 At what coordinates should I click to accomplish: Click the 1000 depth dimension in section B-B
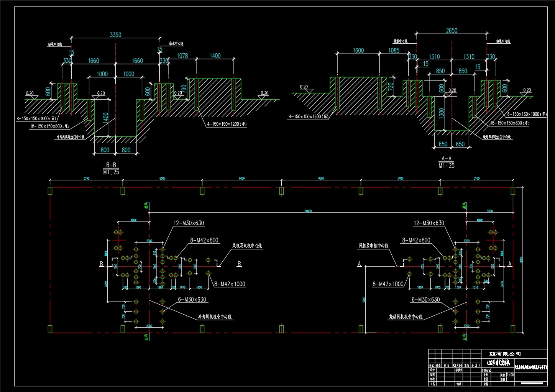click(102, 74)
